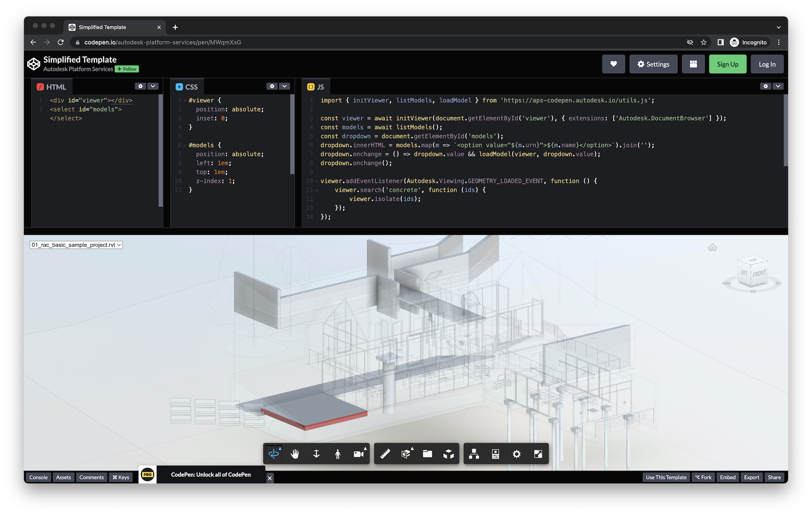Click the Section Analysis tool

coord(406,454)
